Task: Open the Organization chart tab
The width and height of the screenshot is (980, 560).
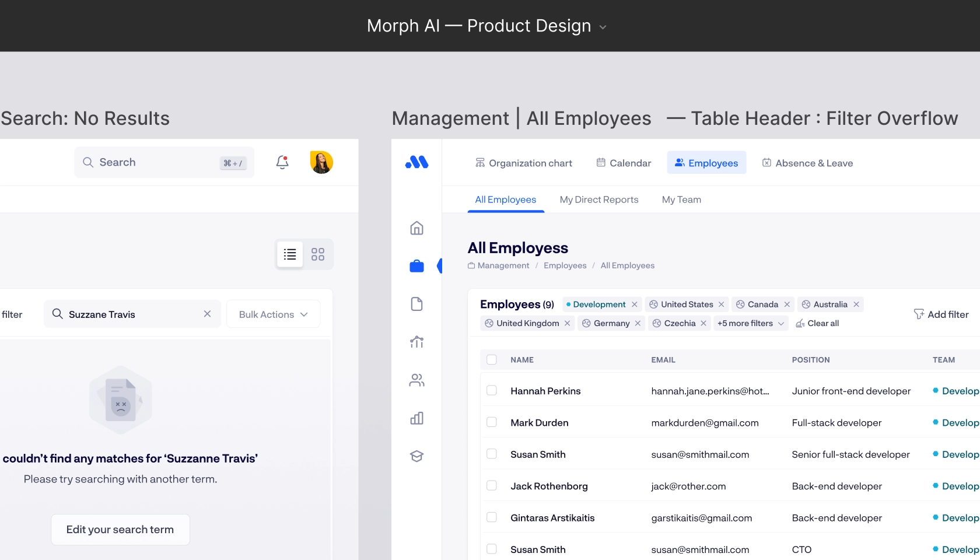Action: click(523, 163)
